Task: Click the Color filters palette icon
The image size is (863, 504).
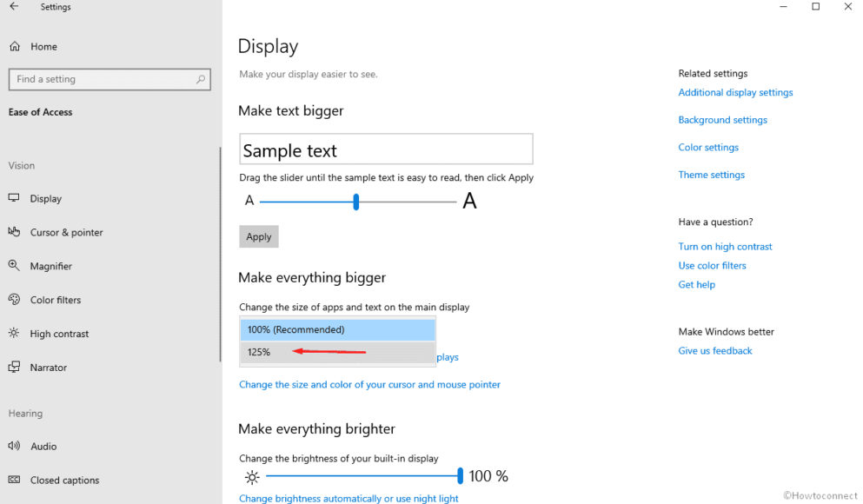Action: pos(14,299)
